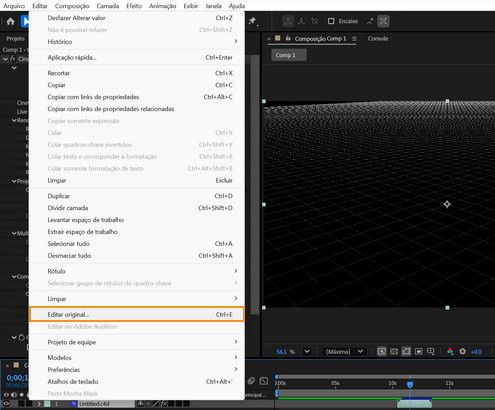Toggle the video eye for layer Untitled.c4d
The image size is (495, 410).
[x=6, y=404]
